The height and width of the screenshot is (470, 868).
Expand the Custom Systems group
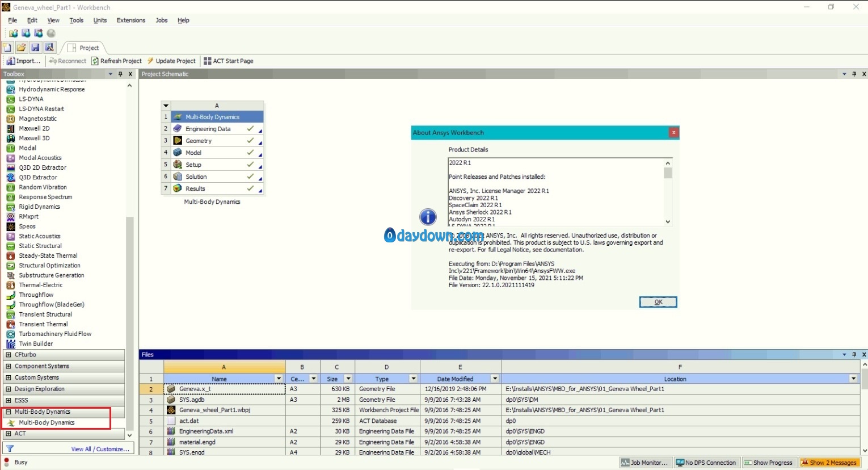pyautogui.click(x=8, y=377)
